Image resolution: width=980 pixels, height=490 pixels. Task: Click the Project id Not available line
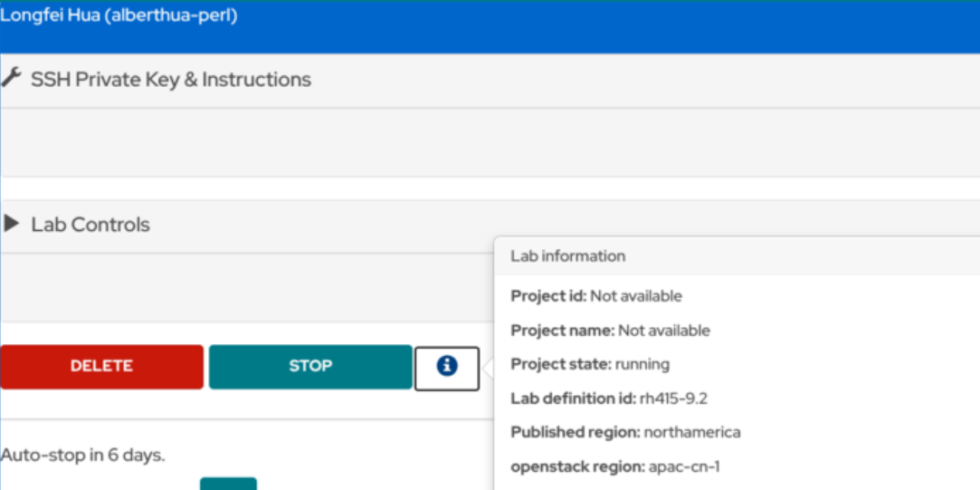(596, 296)
